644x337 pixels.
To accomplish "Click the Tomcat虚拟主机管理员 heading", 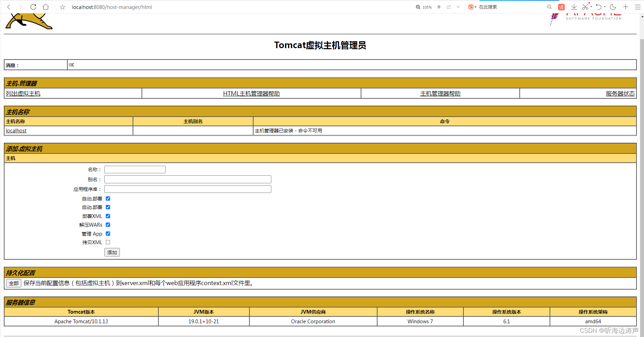I will 320,45.
